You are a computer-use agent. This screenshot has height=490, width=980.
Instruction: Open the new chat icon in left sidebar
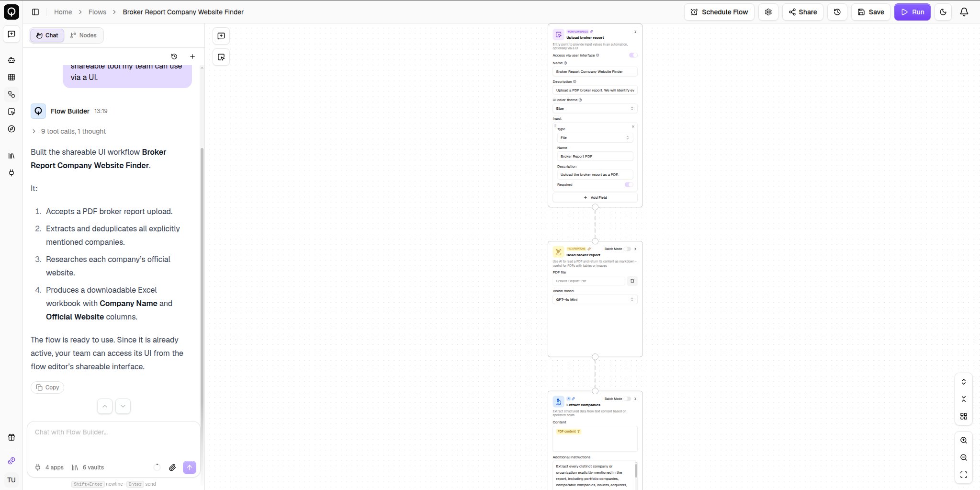coord(11,34)
